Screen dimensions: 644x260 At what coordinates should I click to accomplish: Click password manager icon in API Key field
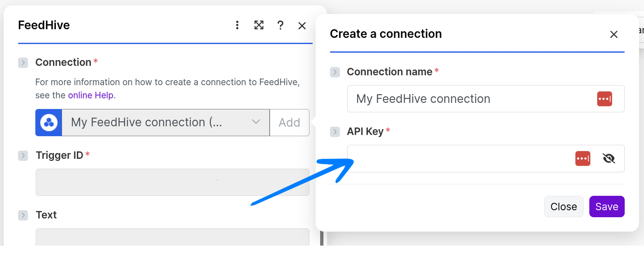click(x=583, y=158)
